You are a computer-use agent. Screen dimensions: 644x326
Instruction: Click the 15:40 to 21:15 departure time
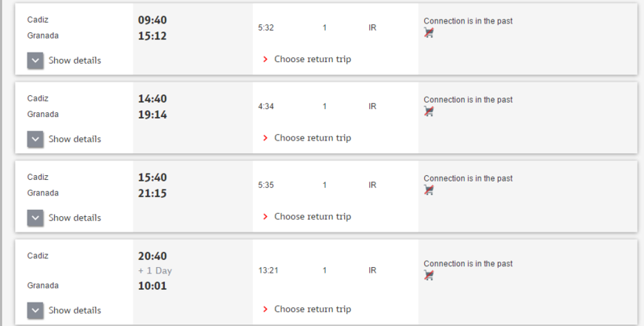[x=152, y=185]
